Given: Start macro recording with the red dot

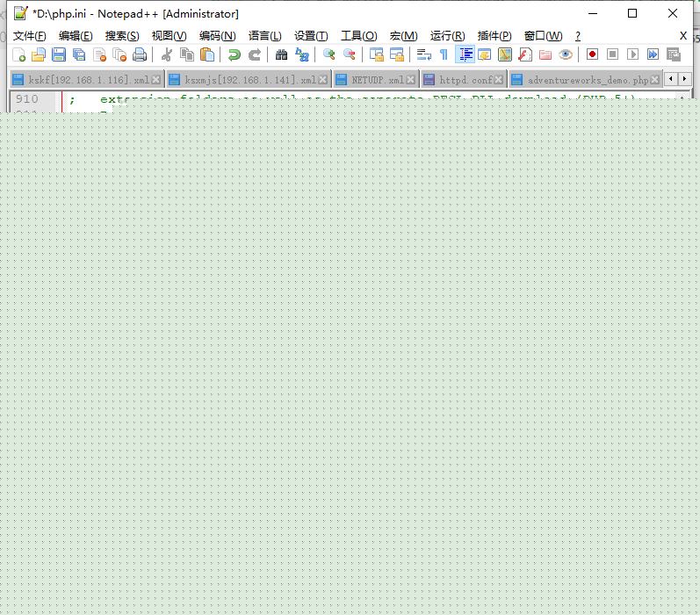Looking at the screenshot, I should pos(592,54).
